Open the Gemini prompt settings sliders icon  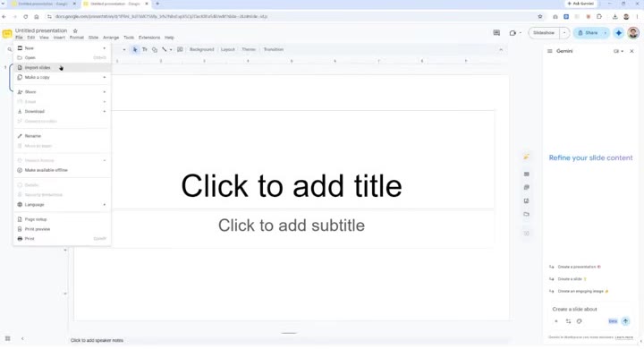[x=568, y=321]
